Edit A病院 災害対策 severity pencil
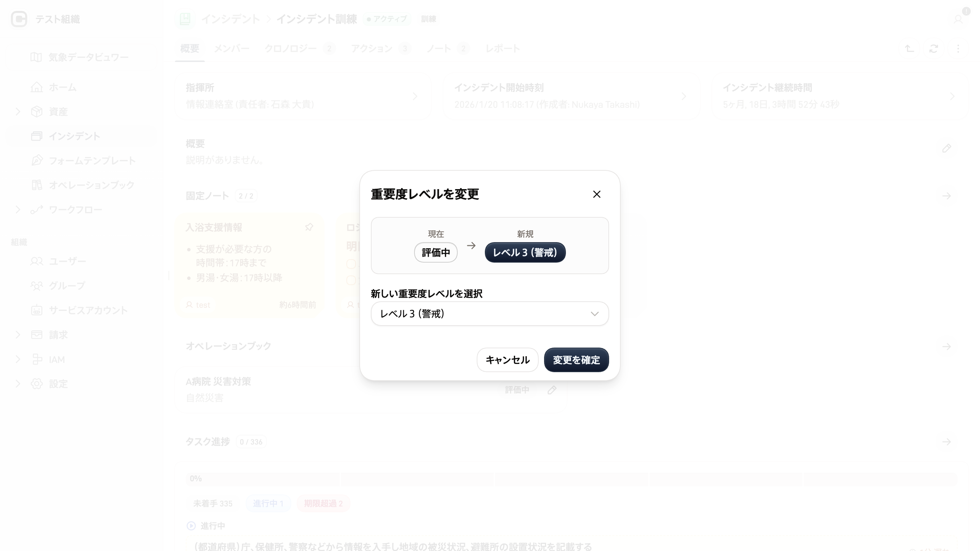The image size is (980, 551). coord(552,390)
